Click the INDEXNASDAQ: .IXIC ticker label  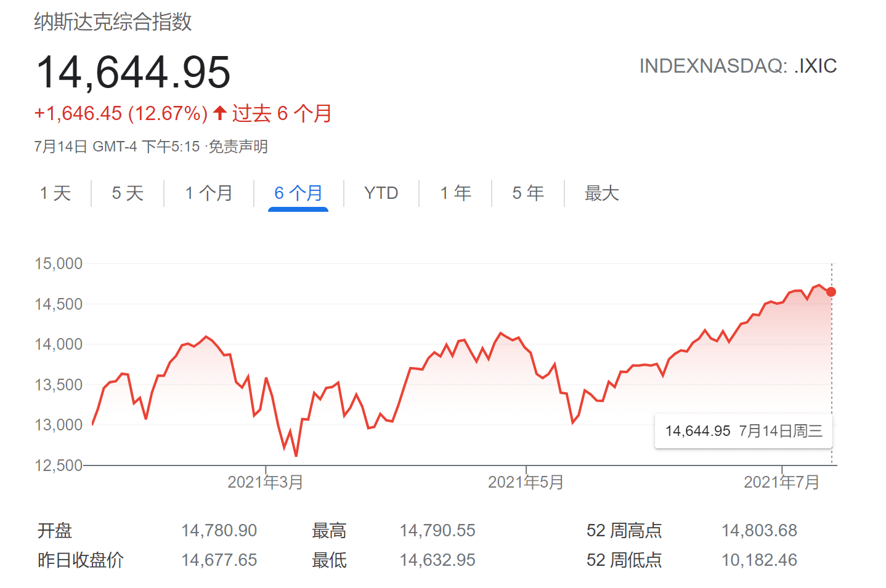[x=738, y=66]
